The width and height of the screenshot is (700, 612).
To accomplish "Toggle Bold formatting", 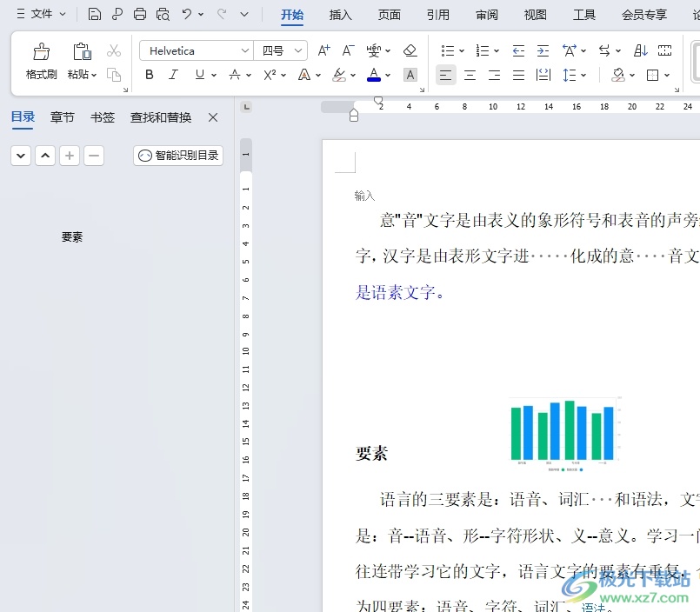I will click(150, 76).
